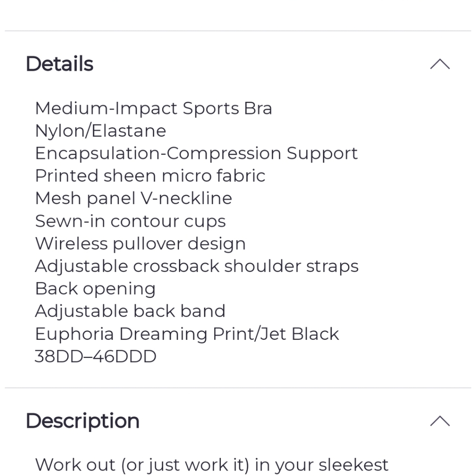
Task: Collapse the Description section chevron
Action: tap(440, 421)
